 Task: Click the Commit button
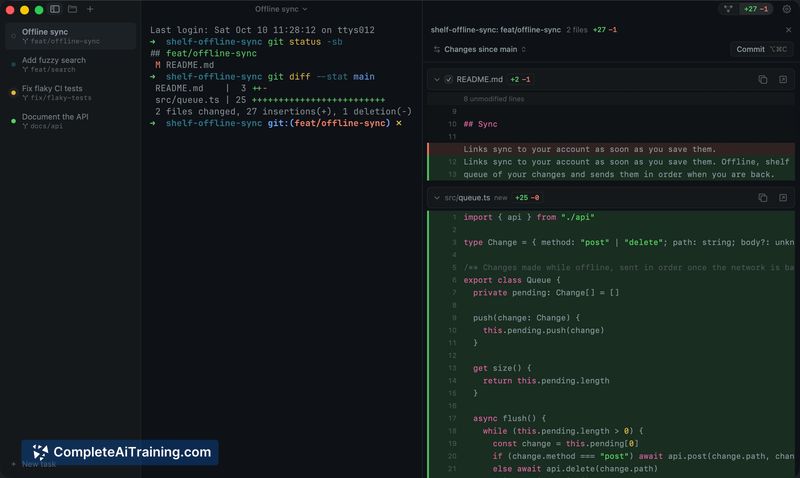tap(761, 49)
